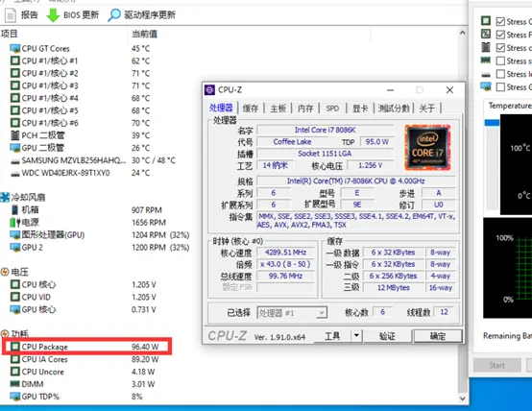
Task: Click the CPU Uncore power icon
Action: (15, 372)
